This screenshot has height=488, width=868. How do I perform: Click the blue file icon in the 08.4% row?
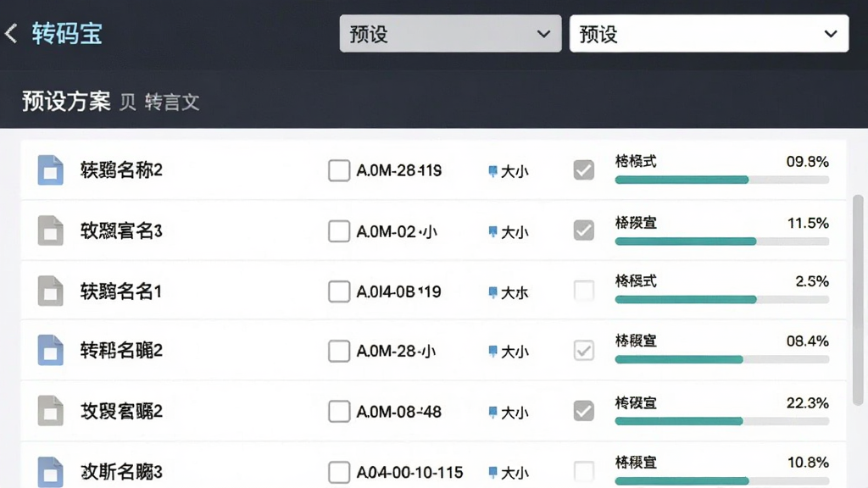[50, 350]
